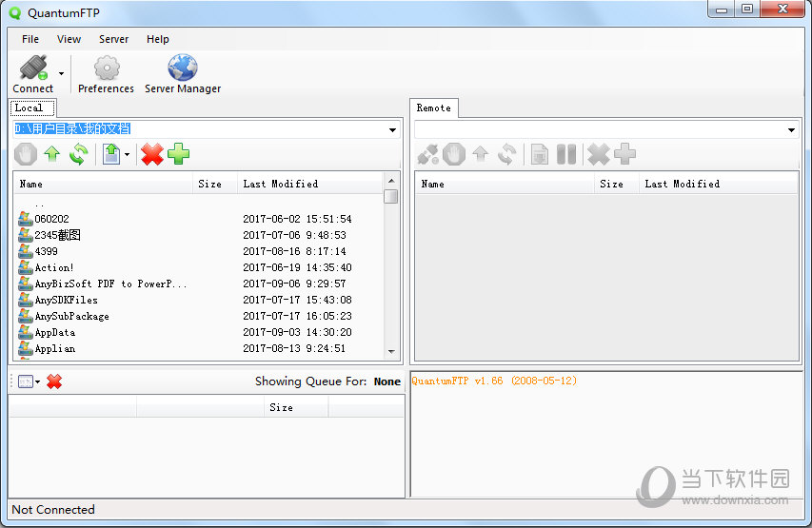
Task: Sort remote files by Name column
Action: [505, 184]
